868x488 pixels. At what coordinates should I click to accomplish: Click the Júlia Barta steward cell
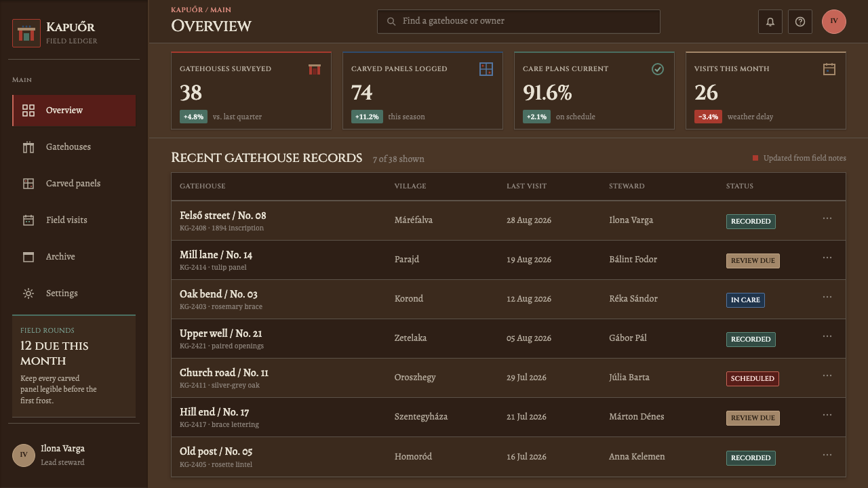629,378
